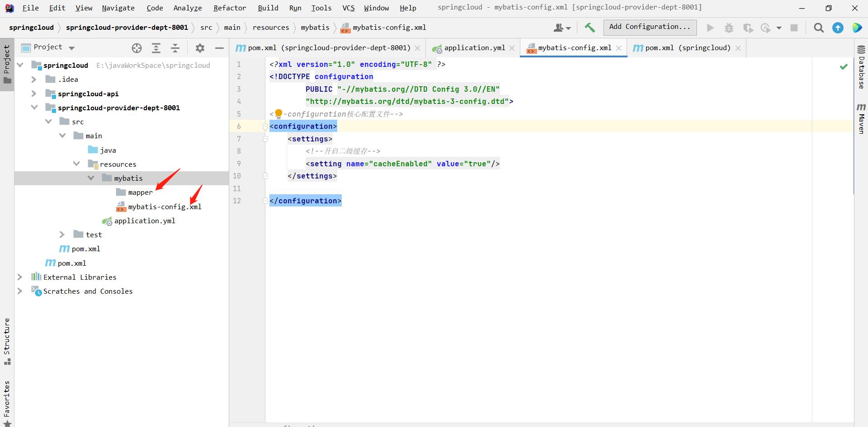Image resolution: width=868 pixels, height=427 pixels.
Task: Toggle the Project tool window tab
Action: [x=7, y=65]
